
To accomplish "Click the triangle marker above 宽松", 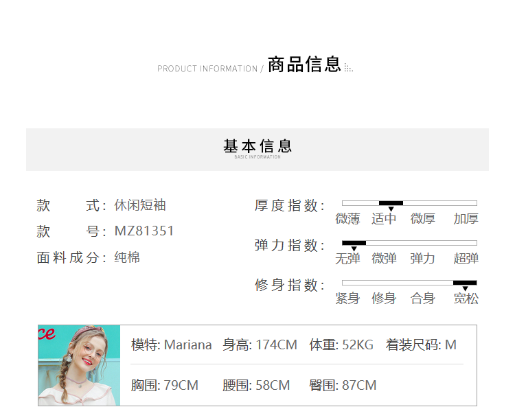I will coord(465,288).
